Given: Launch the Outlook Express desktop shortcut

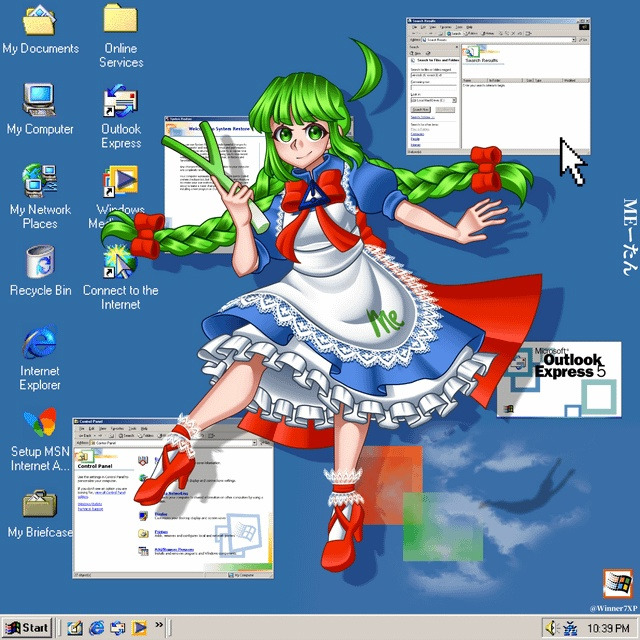Looking at the screenshot, I should tap(120, 101).
